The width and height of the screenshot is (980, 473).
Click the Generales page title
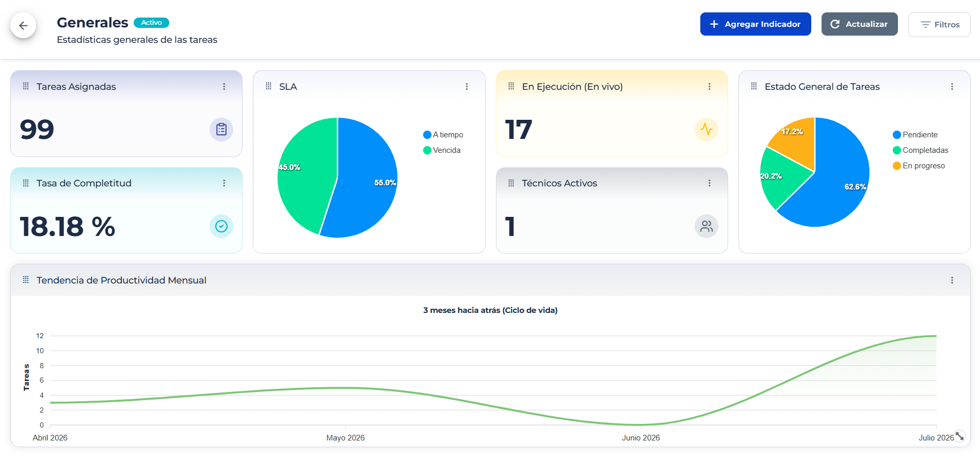pyautogui.click(x=92, y=23)
